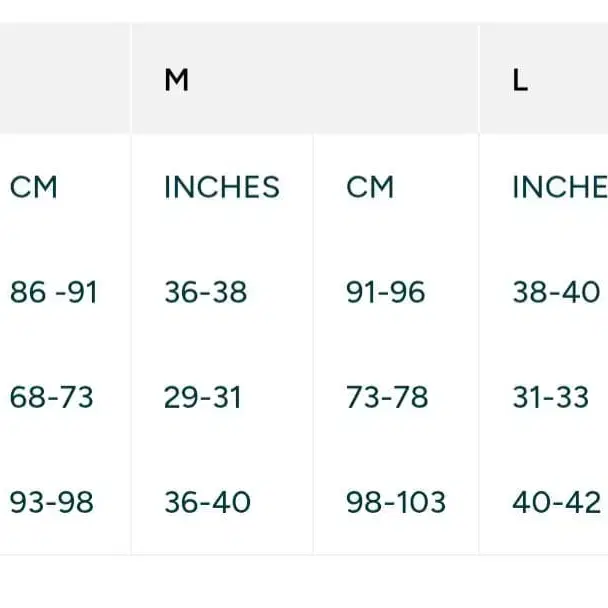The width and height of the screenshot is (608, 608).
Task: Select the CM subheader beside INCHES
Action: coord(370,187)
